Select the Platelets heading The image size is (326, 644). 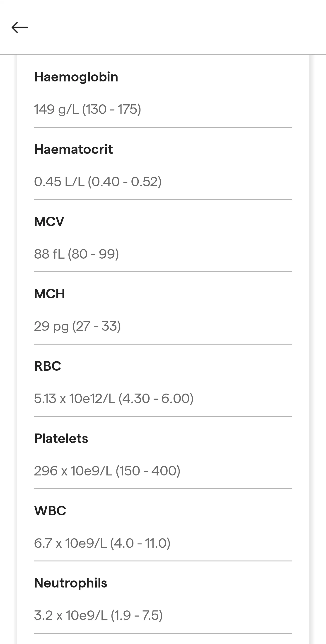[x=61, y=438]
